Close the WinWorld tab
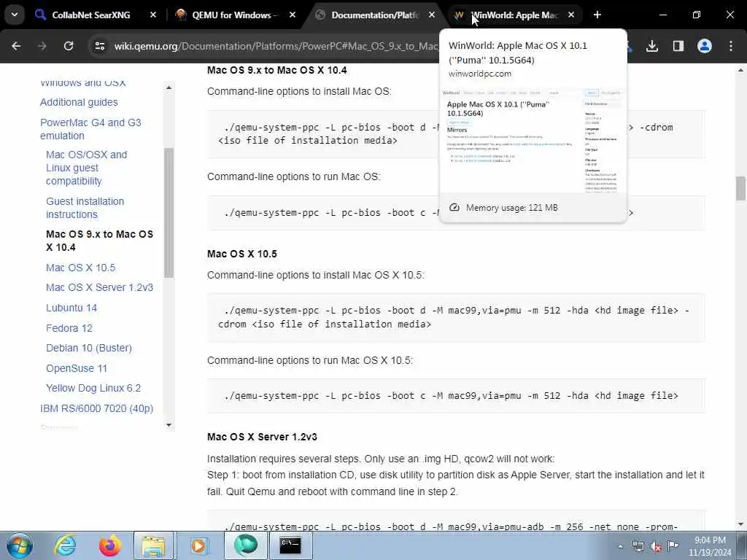 click(x=570, y=15)
